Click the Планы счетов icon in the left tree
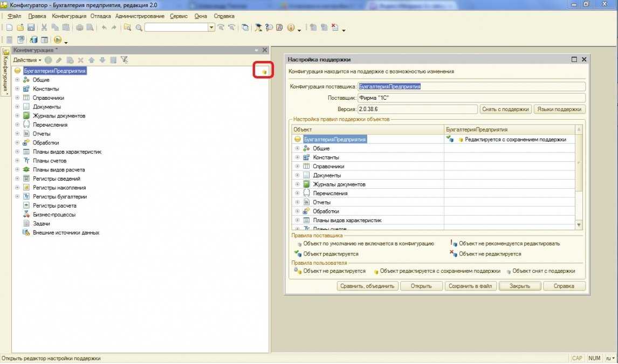618x364 pixels. 26,161
